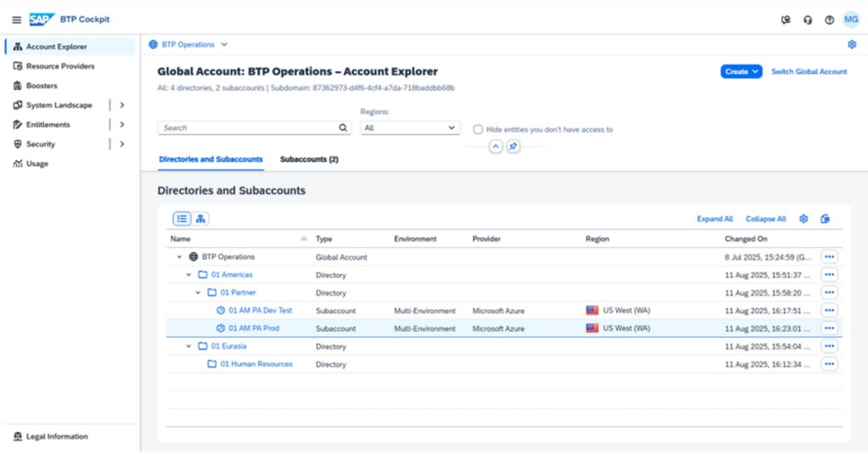Click in the Search input field
868x453 pixels.
pyautogui.click(x=254, y=128)
